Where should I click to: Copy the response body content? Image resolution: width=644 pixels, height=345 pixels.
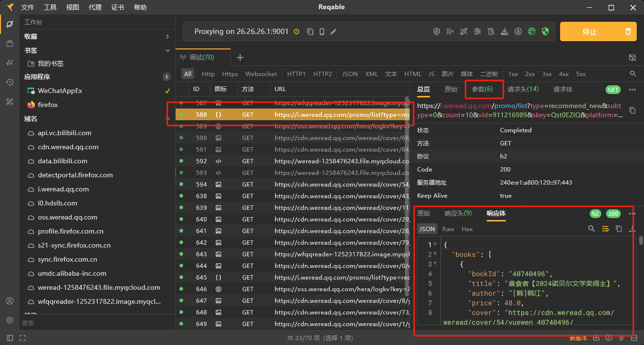(619, 229)
